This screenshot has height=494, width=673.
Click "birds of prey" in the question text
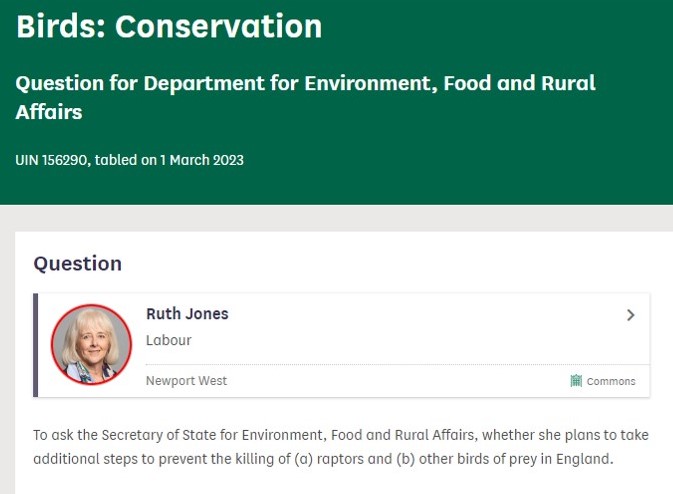click(x=526, y=460)
